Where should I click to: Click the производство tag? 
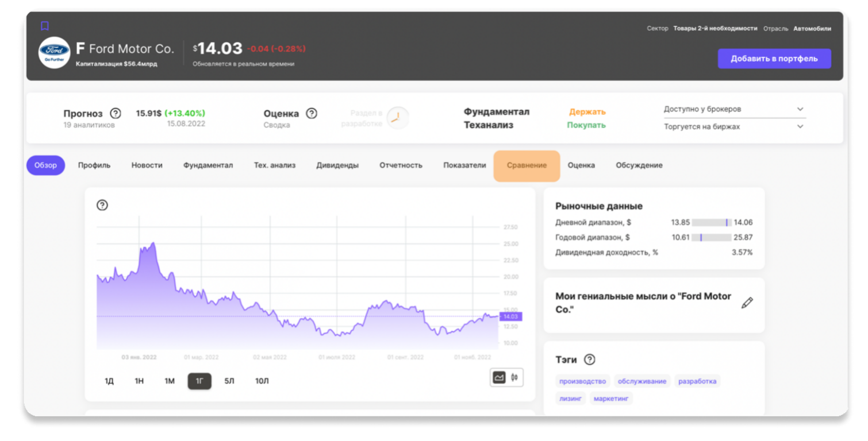click(583, 381)
